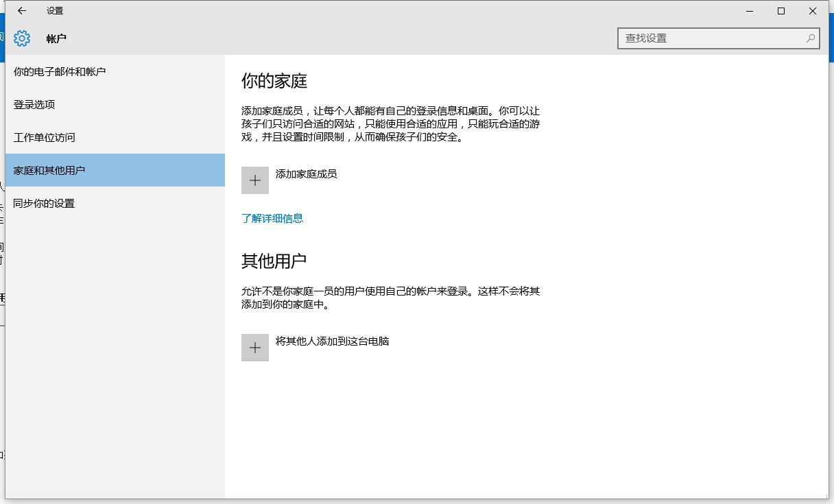
Task: Click the 将其他人添加到这台电脑 label
Action: click(x=333, y=341)
